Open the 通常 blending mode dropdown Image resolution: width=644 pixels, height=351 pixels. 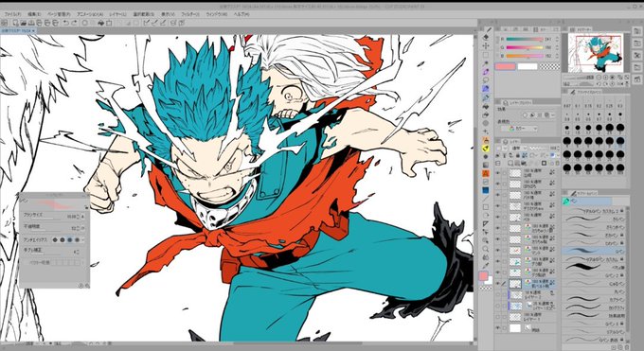519,148
